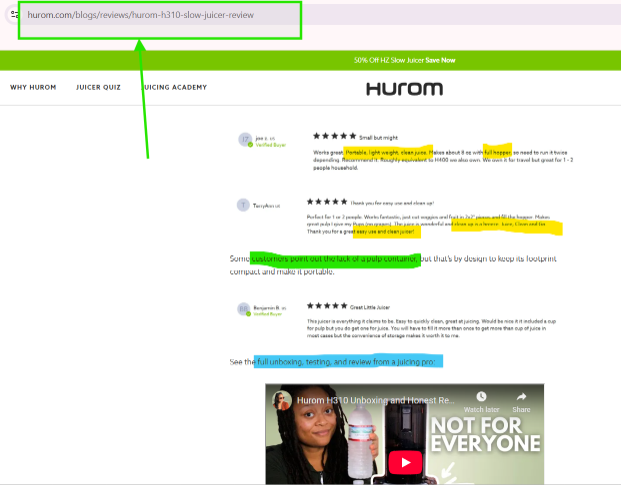Click the BB avatar of Benjamin B.
The image size is (621, 485).
coord(244,309)
